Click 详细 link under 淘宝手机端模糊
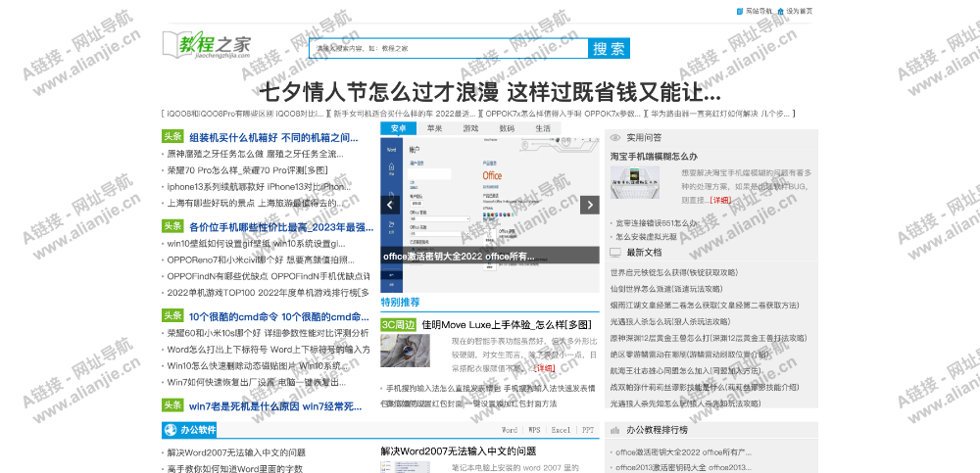Image resolution: width=980 pixels, height=473 pixels. click(x=720, y=200)
